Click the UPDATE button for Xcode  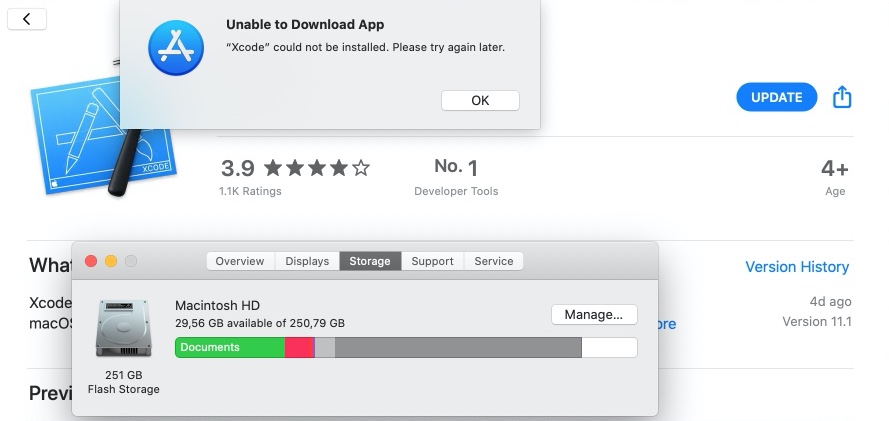pos(776,97)
